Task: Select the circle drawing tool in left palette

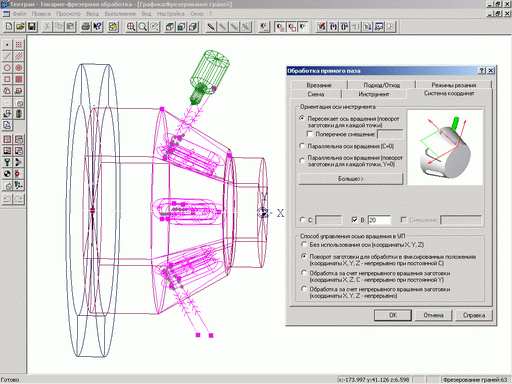Action: (7, 68)
